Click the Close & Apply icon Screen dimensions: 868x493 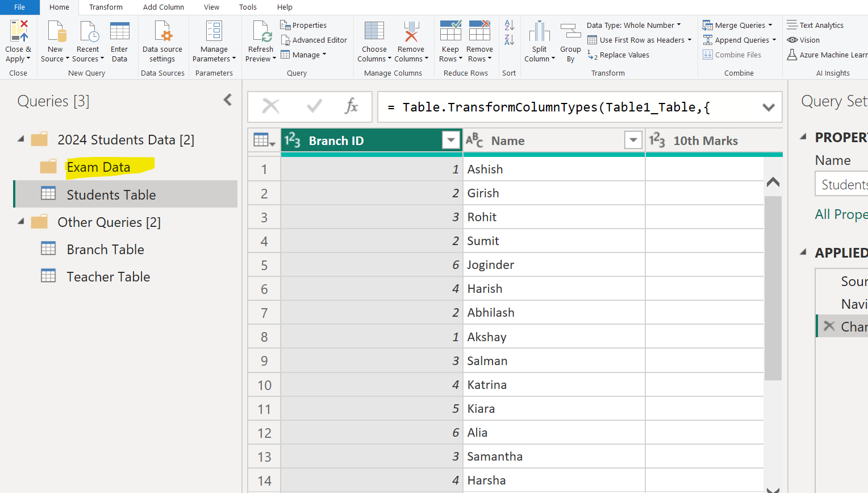(x=18, y=31)
